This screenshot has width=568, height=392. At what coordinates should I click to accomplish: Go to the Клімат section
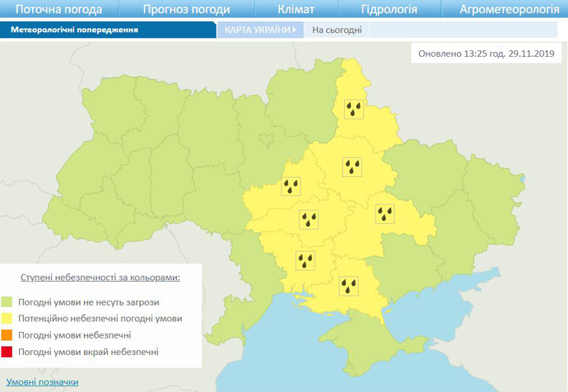(296, 10)
